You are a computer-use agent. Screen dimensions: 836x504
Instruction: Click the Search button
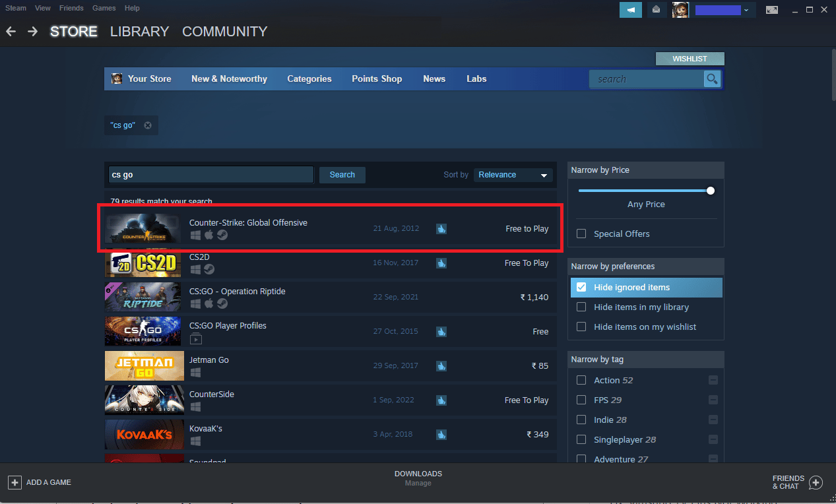tap(342, 175)
